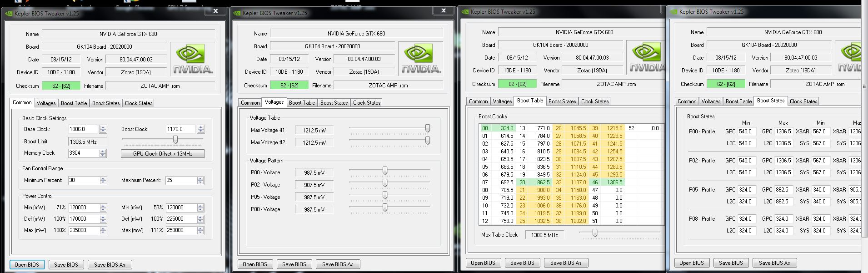Click Maximum Percent fan spinner arrows
Viewport: 868px width, 273px height.
click(200, 181)
